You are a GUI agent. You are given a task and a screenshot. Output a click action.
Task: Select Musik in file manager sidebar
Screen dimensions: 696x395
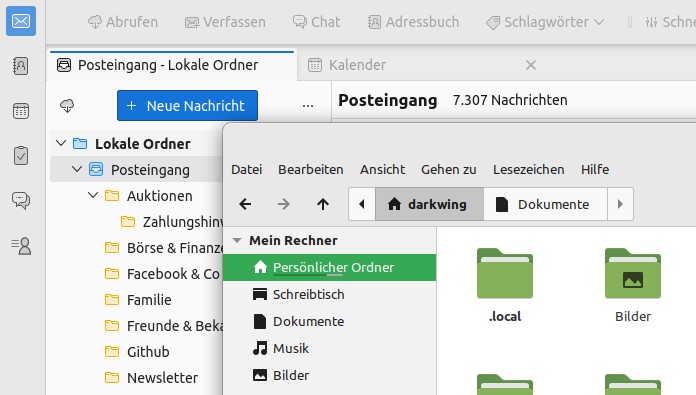coord(329,348)
